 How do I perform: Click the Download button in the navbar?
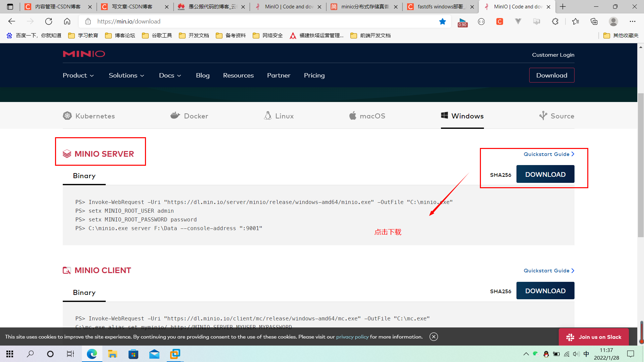pyautogui.click(x=552, y=75)
